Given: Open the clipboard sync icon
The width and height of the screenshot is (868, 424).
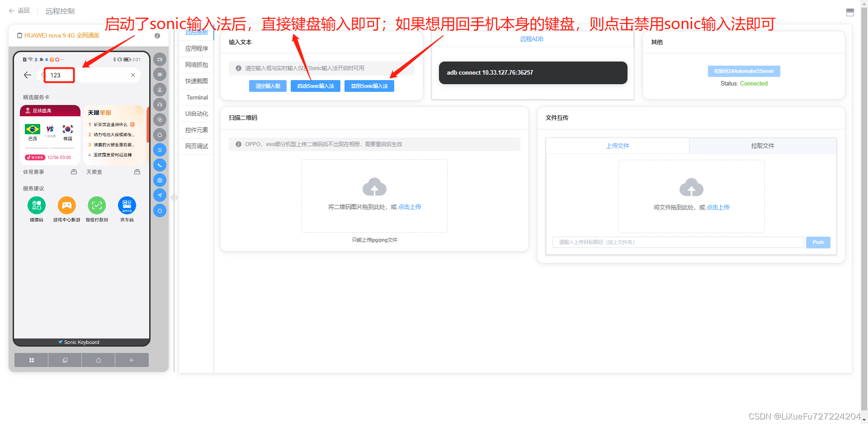Looking at the screenshot, I should pos(160,119).
